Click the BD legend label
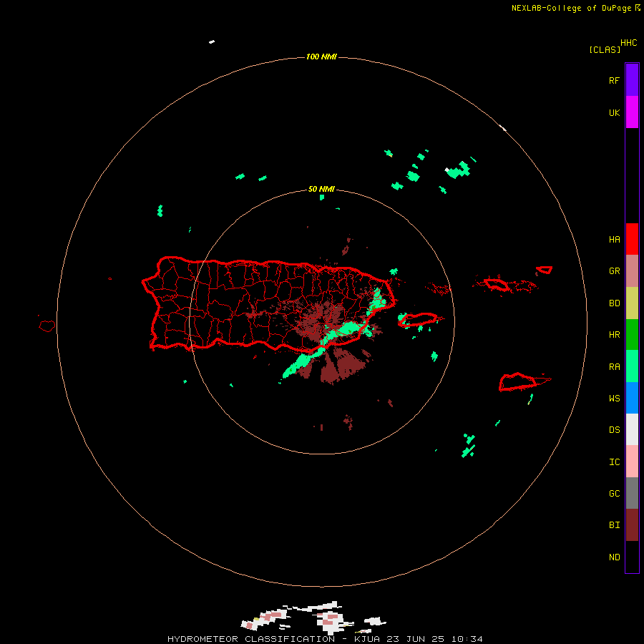Viewport: 644px width, 644px height. click(614, 303)
